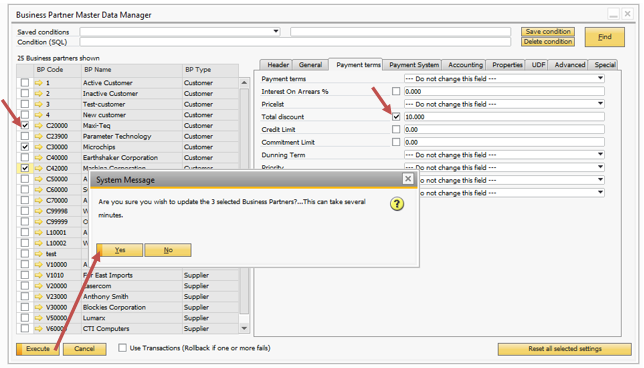Open link arrow for V20000
Image resolution: width=644 pixels, height=368 pixels.
tap(39, 285)
